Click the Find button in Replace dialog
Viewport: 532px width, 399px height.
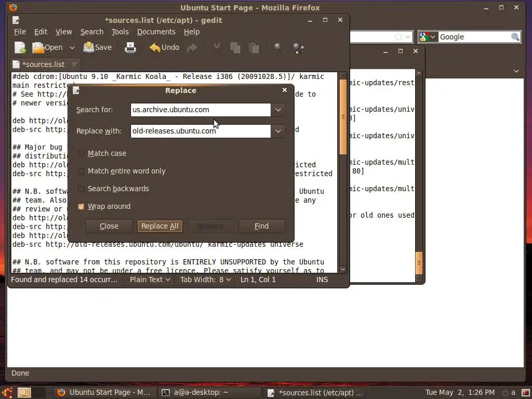click(262, 226)
